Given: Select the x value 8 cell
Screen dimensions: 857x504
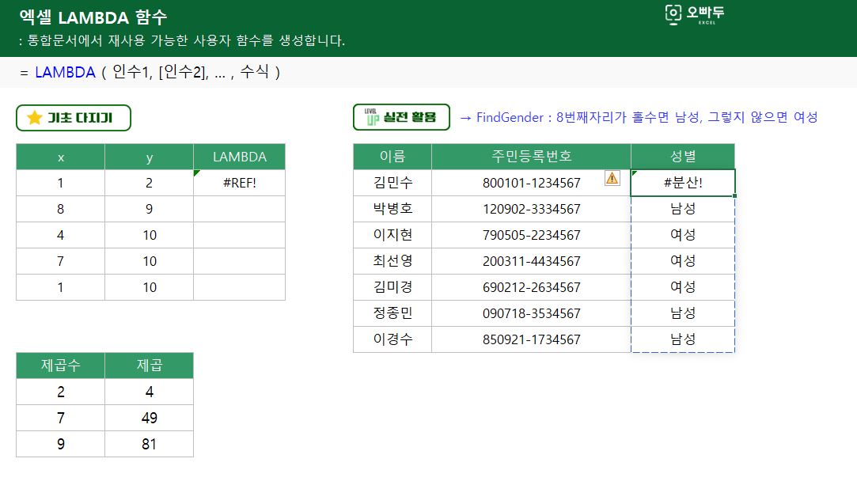Looking at the screenshot, I should 61,209.
